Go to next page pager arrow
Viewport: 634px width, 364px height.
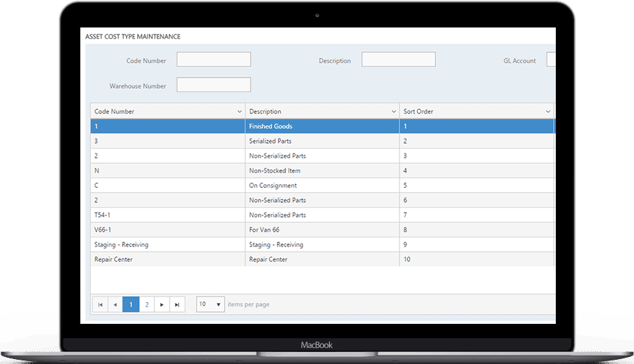[x=162, y=304]
